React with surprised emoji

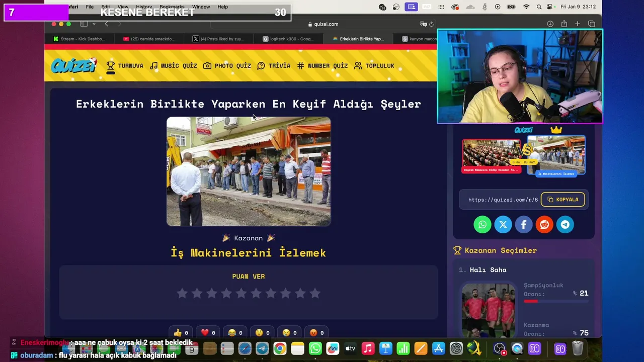[262, 332]
